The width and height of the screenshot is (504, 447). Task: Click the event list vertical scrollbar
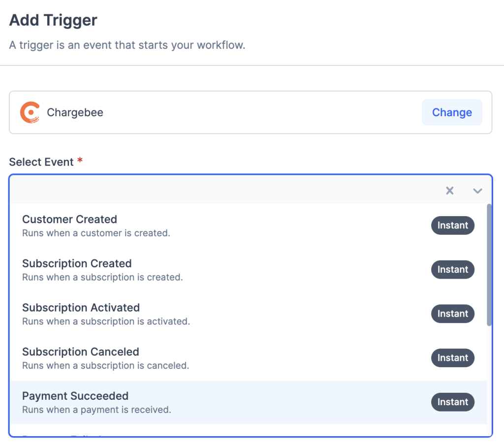point(489,265)
